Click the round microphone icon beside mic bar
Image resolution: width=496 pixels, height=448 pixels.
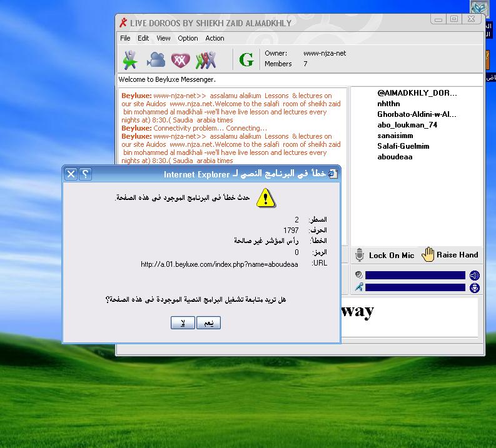(x=475, y=287)
